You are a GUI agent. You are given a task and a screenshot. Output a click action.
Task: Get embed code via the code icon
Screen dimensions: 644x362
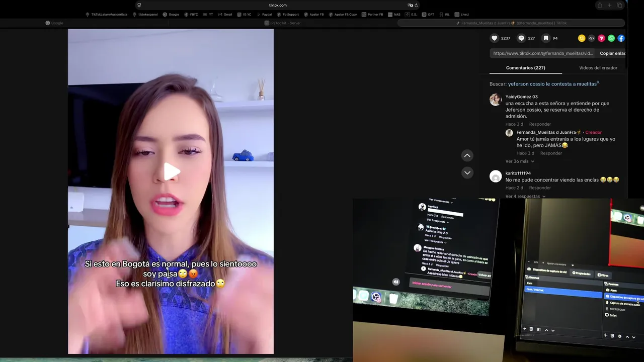coord(592,38)
